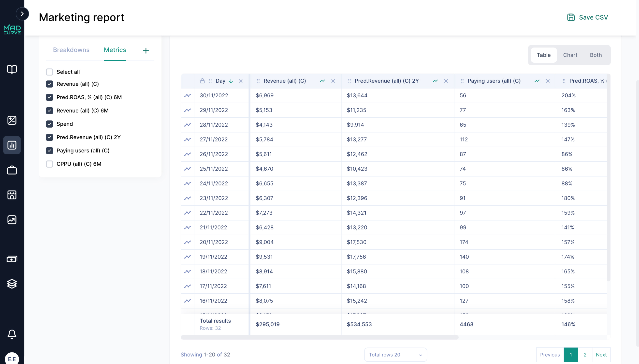This screenshot has width=639, height=364.
Task: Show trend chart for 30/11/2022 row
Action: point(188,96)
